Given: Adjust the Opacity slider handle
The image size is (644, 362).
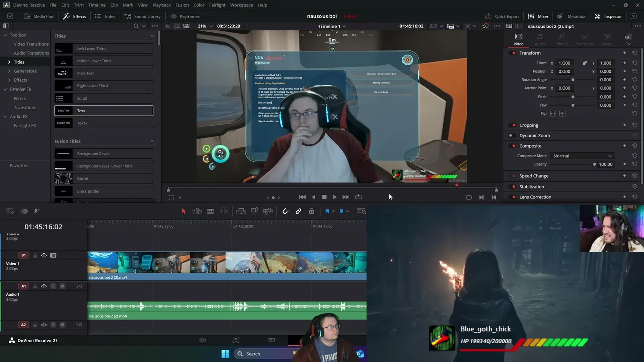Looking at the screenshot, I should click(x=594, y=164).
